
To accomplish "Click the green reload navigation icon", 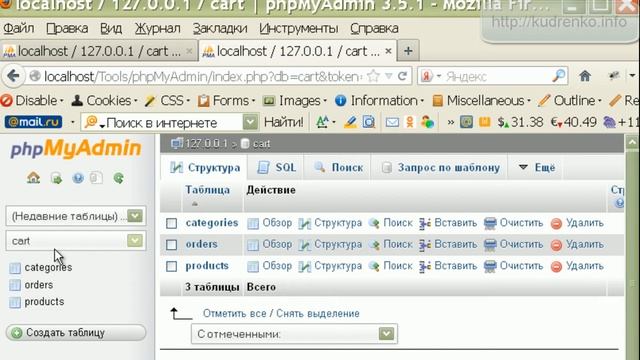I will [118, 178].
